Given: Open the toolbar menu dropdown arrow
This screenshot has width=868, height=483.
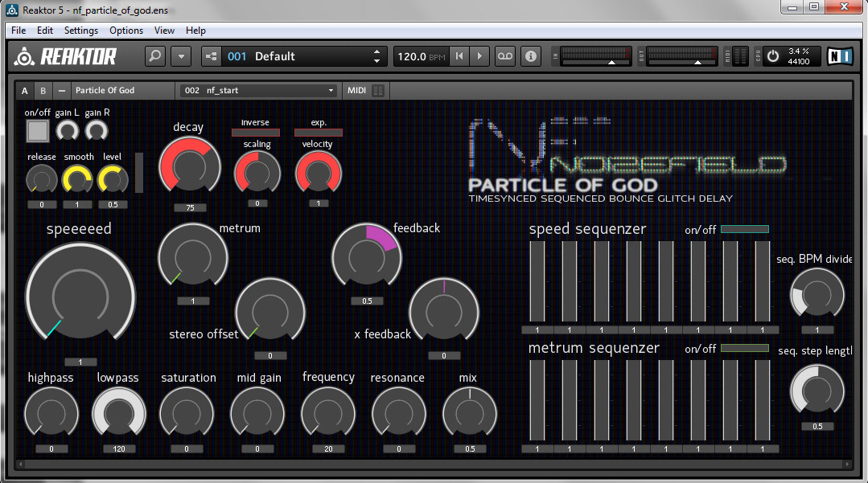Looking at the screenshot, I should click(181, 56).
